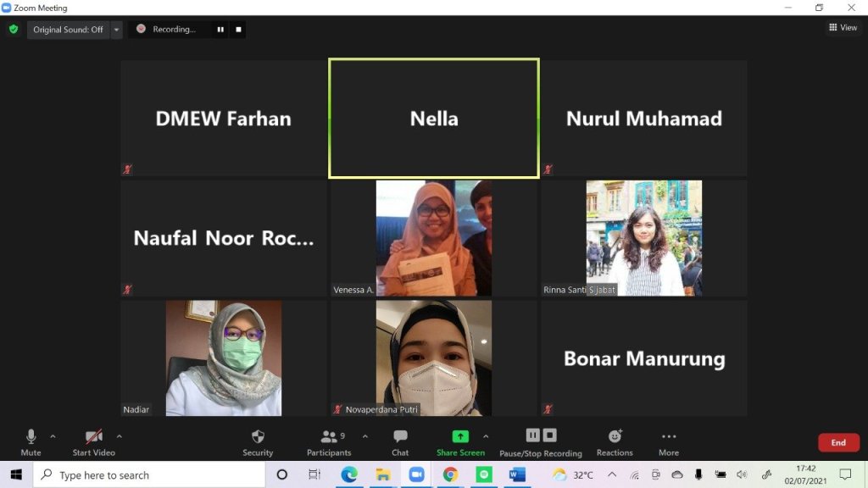Open the Security shield icon
This screenshot has width=868, height=488.
click(258, 437)
